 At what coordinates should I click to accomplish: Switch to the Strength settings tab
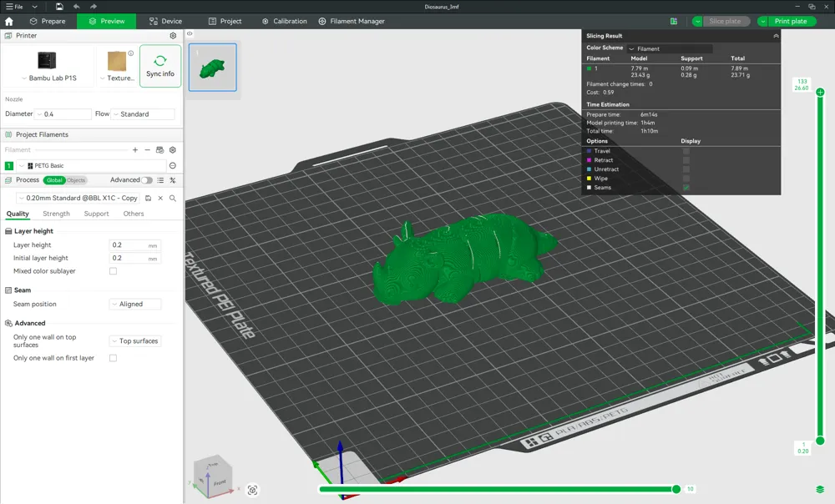tap(56, 214)
